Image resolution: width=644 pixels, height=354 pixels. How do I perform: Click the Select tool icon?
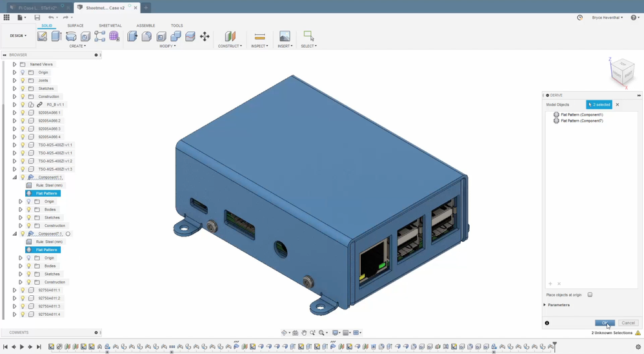(x=308, y=36)
